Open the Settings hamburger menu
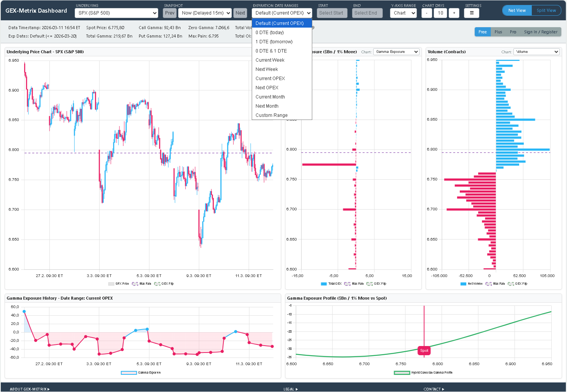Screen dimensions: 567x392 [471, 13]
